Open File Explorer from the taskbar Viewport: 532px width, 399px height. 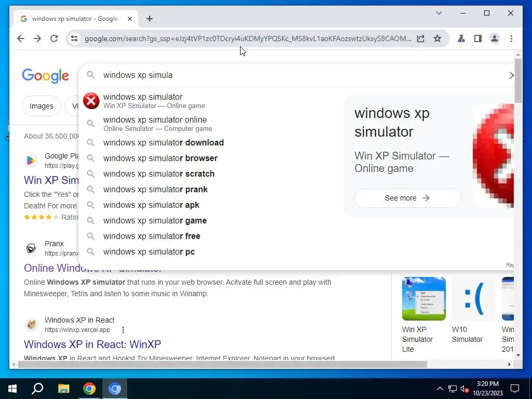point(63,389)
